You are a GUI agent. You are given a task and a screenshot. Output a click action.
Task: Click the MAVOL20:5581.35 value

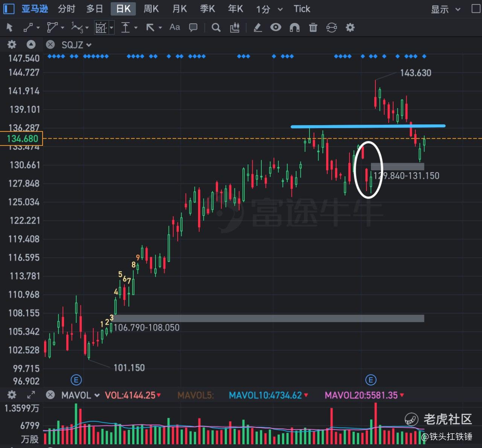coord(361,395)
